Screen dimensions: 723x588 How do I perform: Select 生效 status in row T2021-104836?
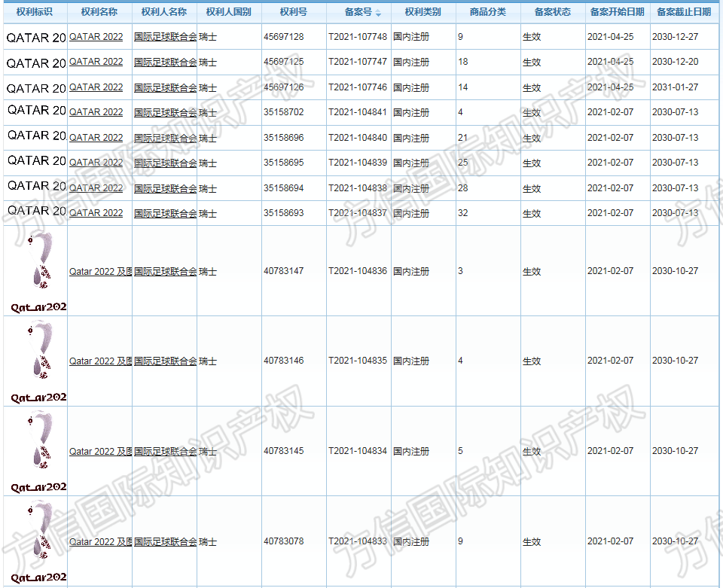coord(532,272)
